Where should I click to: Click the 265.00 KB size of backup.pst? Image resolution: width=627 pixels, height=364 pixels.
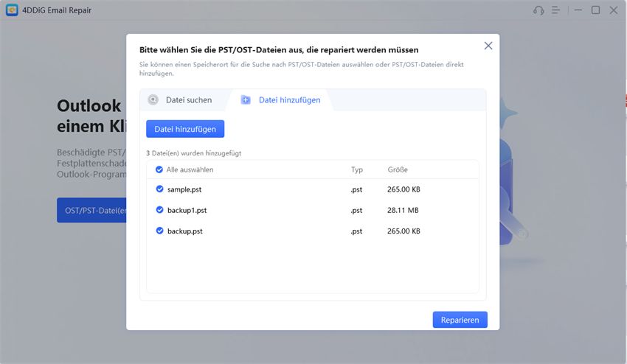(x=403, y=231)
